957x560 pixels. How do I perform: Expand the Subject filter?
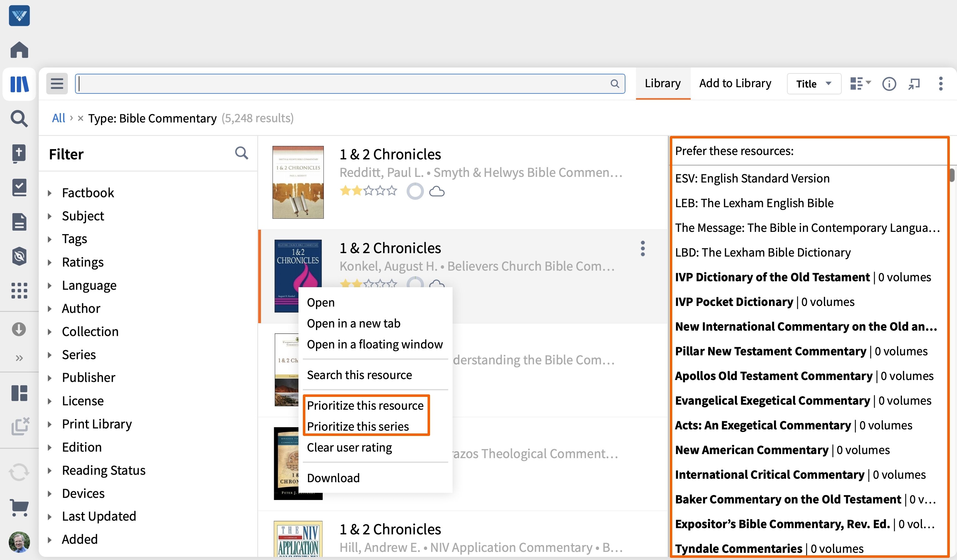(50, 216)
